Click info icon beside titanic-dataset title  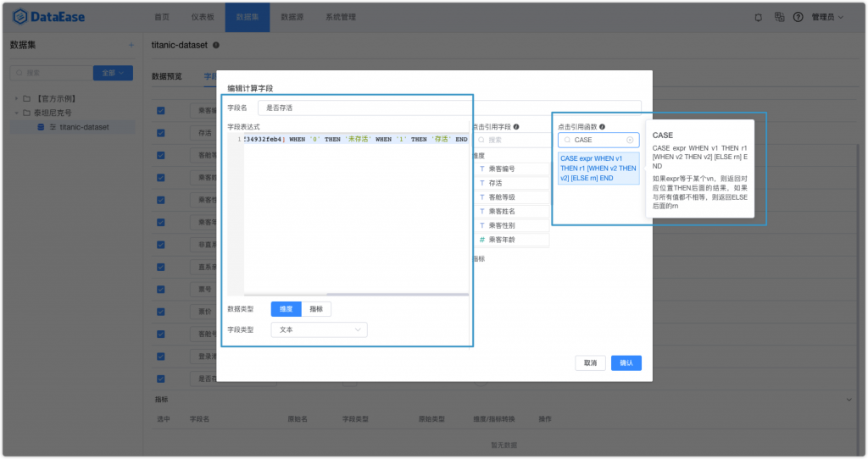coord(216,46)
